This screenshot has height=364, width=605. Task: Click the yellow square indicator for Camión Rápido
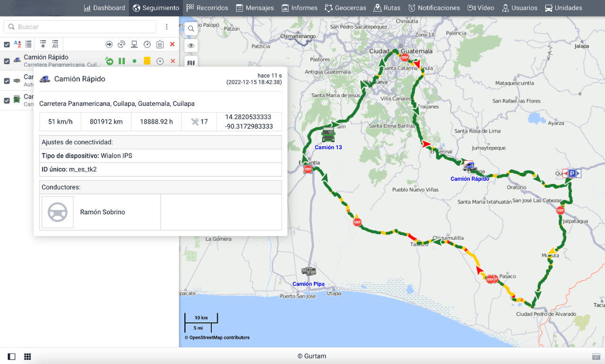[147, 61]
